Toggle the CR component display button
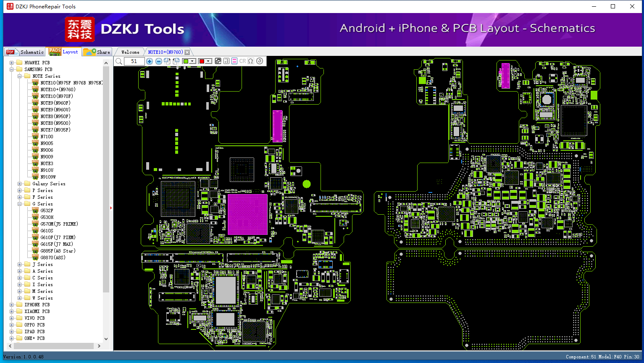The width and height of the screenshot is (644, 363). [242, 61]
